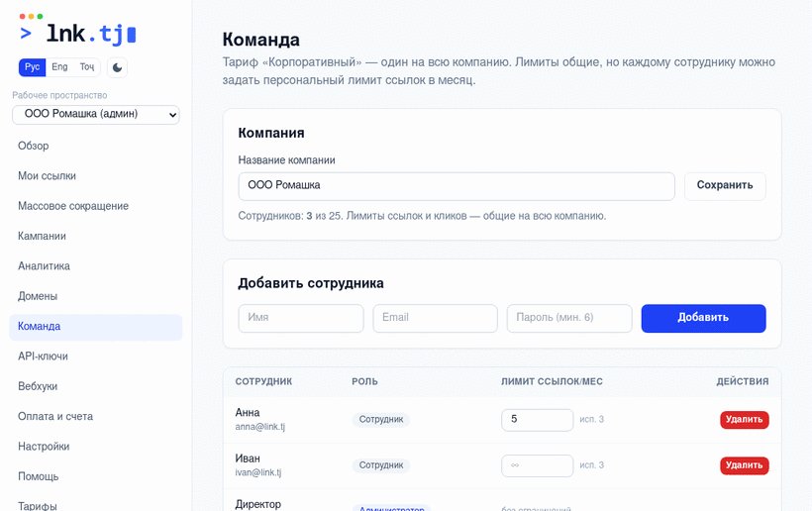
Task: Go to Домены page
Action: click(x=96, y=296)
